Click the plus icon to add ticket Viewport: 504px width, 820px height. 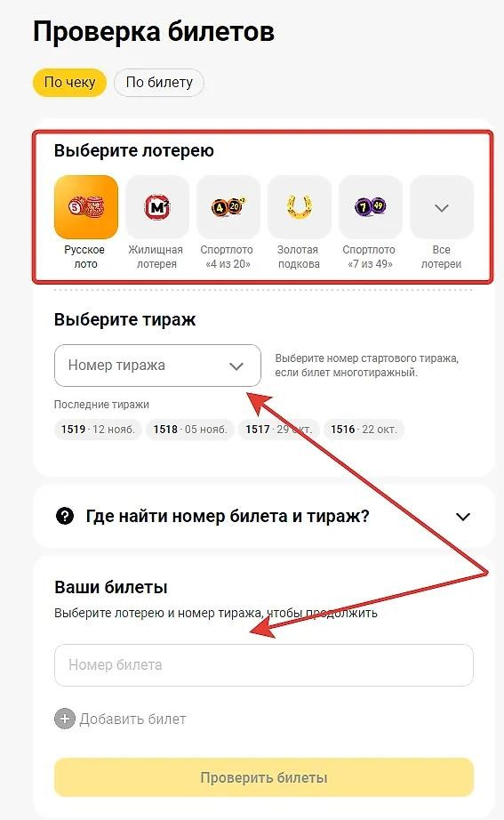pyautogui.click(x=64, y=720)
